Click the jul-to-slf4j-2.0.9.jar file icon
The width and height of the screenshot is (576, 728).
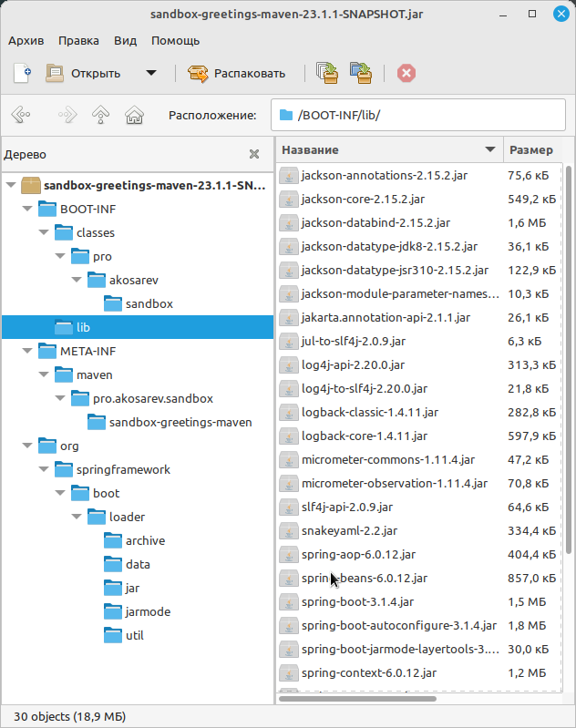(x=289, y=342)
